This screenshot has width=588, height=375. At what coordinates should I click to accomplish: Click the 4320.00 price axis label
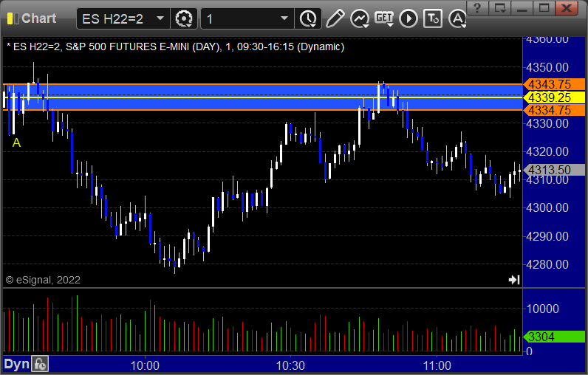547,151
